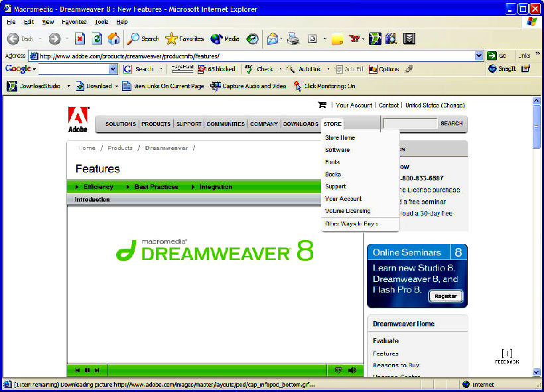Image resolution: width=544 pixels, height=392 pixels.
Task: Click the PageRank indicator in Google toolbar
Action: coord(183,69)
